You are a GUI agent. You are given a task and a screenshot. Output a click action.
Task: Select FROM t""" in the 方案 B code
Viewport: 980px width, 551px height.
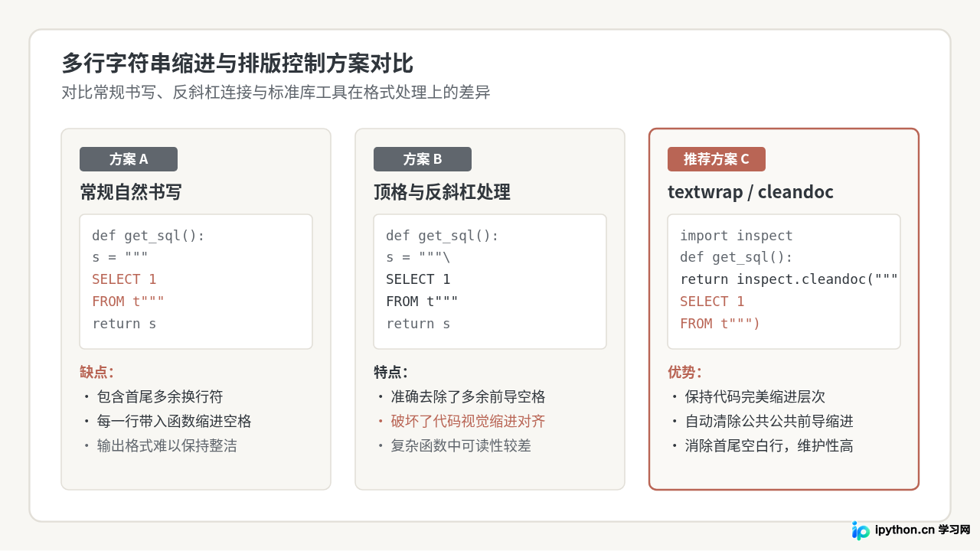coord(422,302)
